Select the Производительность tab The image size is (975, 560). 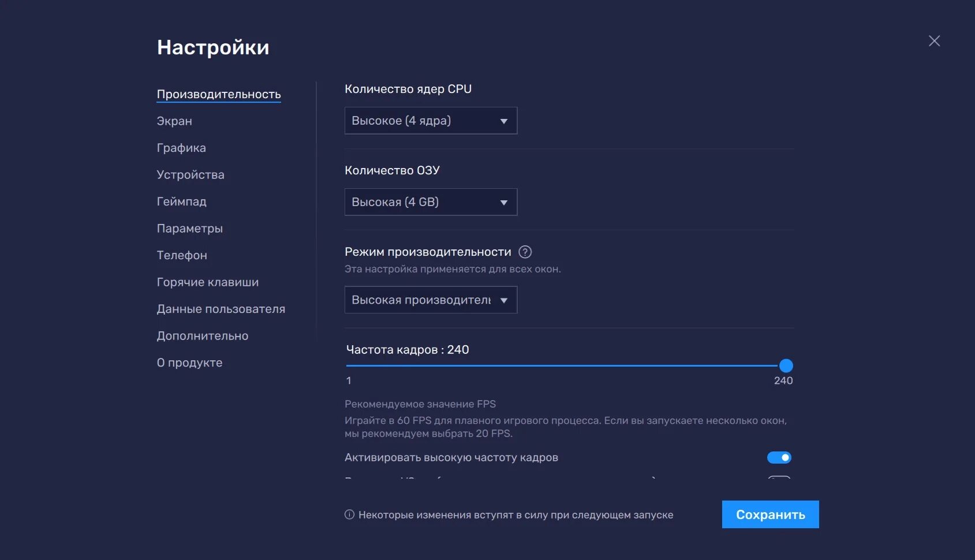click(x=219, y=94)
